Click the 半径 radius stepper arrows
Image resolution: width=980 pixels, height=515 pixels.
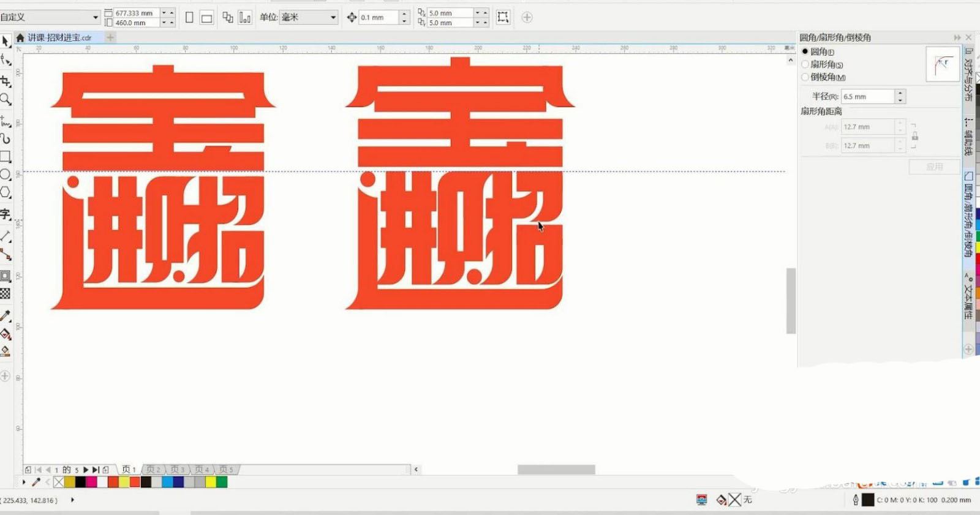900,96
